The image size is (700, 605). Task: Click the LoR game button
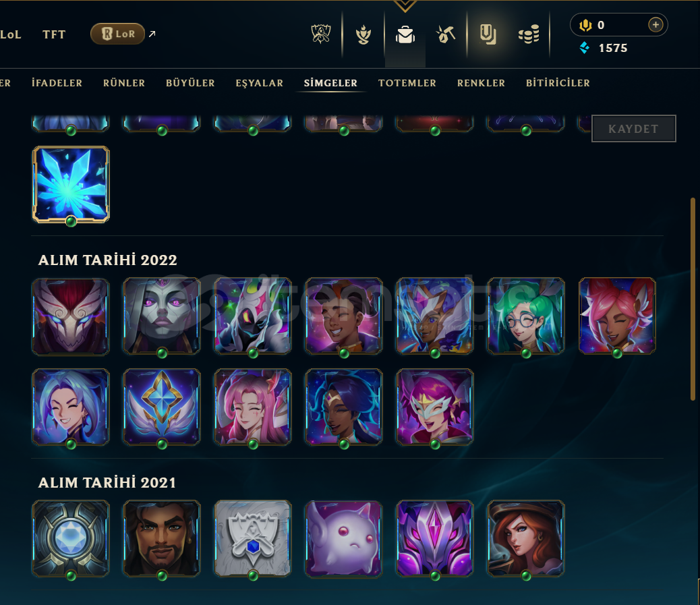tap(118, 34)
